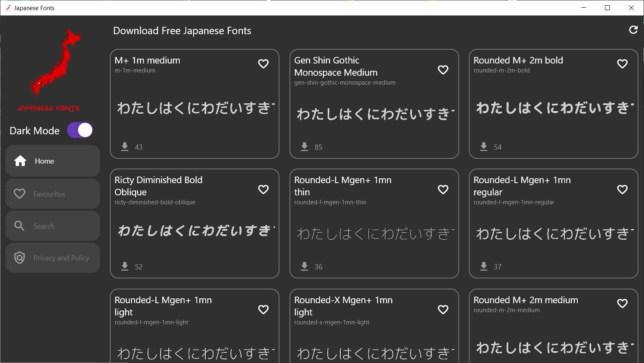The height and width of the screenshot is (363, 644).
Task: Click the "rounded-x-mgen-1mn-light" slug text
Action: 332,322
